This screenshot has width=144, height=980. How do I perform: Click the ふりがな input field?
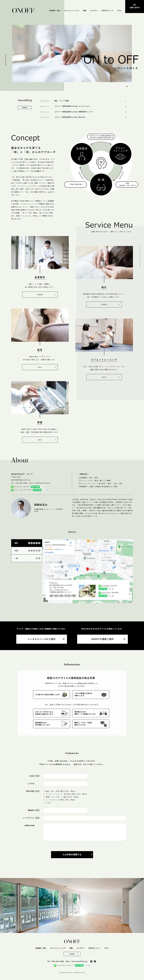[65, 784]
